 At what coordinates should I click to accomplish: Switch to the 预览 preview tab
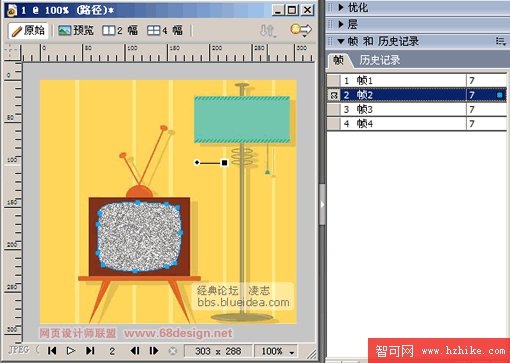tap(76, 31)
